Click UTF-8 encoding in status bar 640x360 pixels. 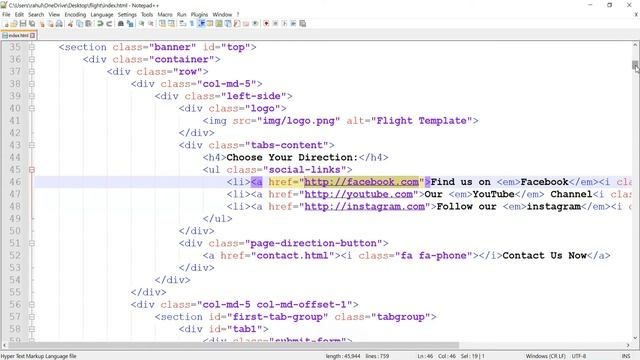(x=579, y=356)
